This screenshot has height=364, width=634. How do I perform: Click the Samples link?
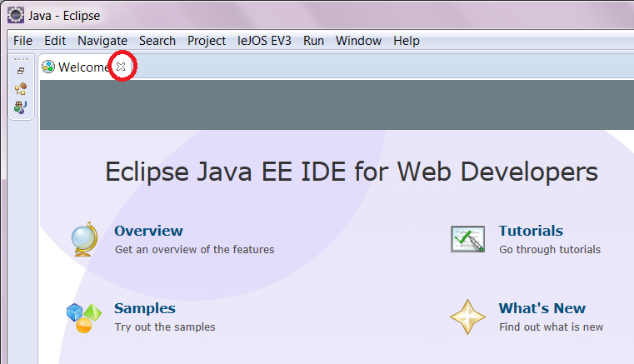click(x=145, y=308)
